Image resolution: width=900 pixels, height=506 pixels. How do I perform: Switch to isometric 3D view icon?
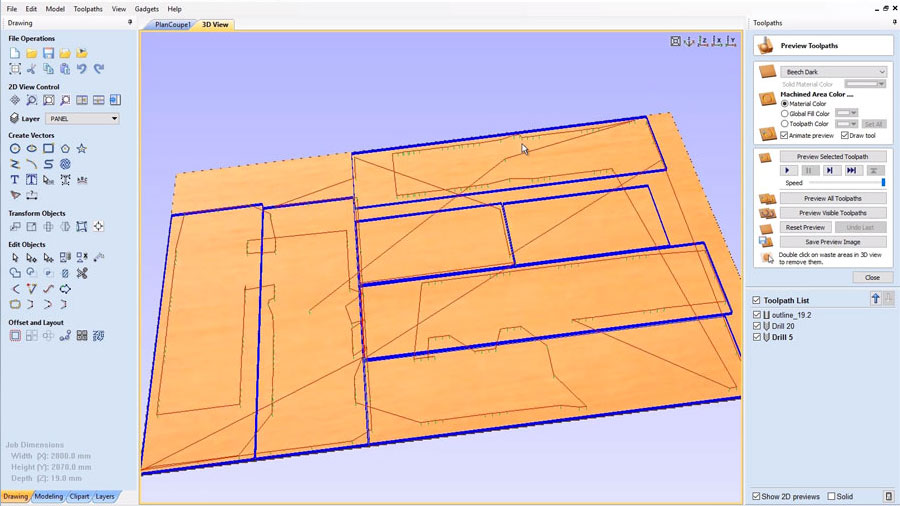[690, 41]
